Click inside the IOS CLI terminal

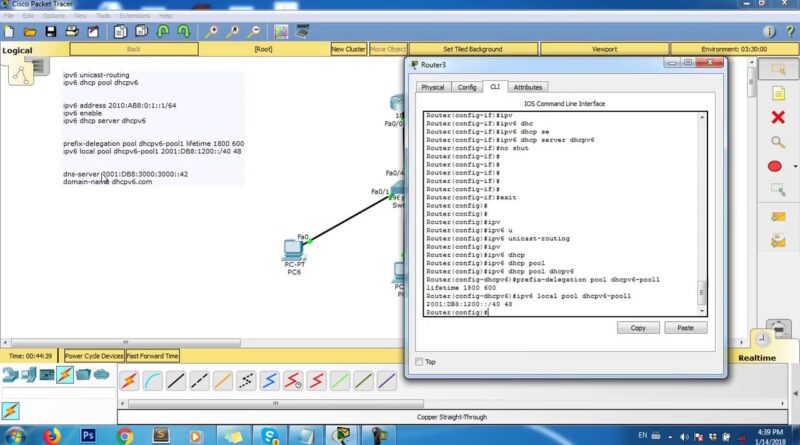pos(561,213)
